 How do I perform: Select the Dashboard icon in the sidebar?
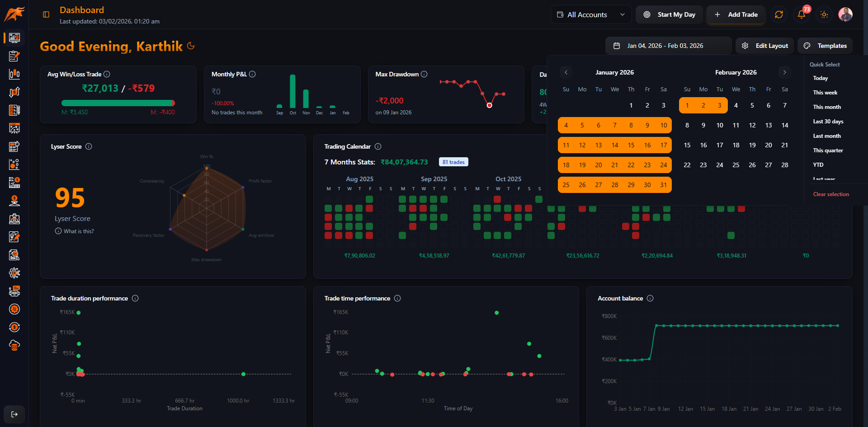pos(14,38)
